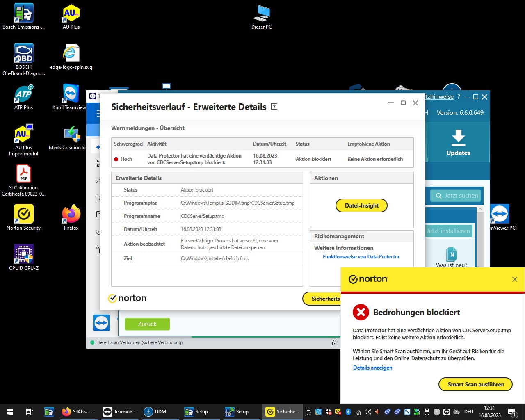Open the notification center in the taskbar
525x420 pixels.
click(512, 412)
